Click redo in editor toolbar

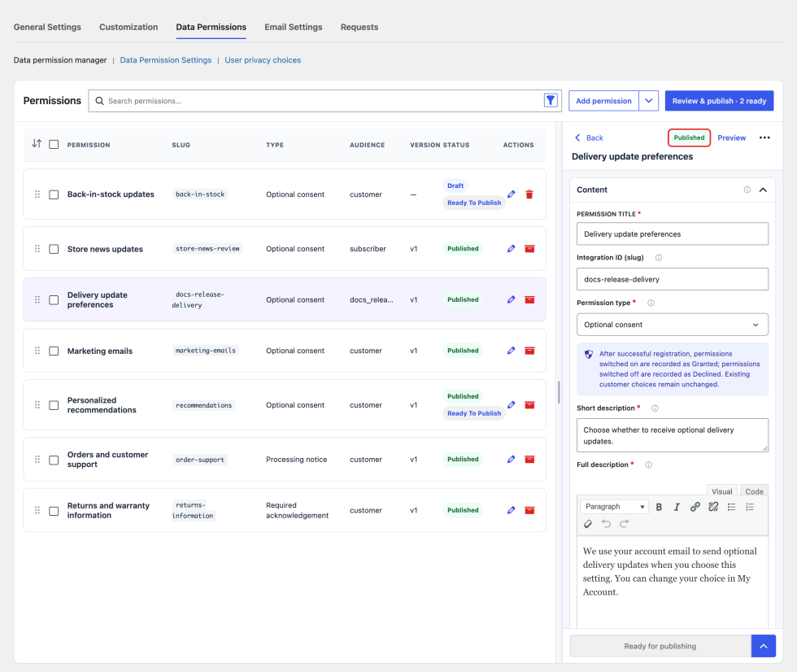click(625, 524)
